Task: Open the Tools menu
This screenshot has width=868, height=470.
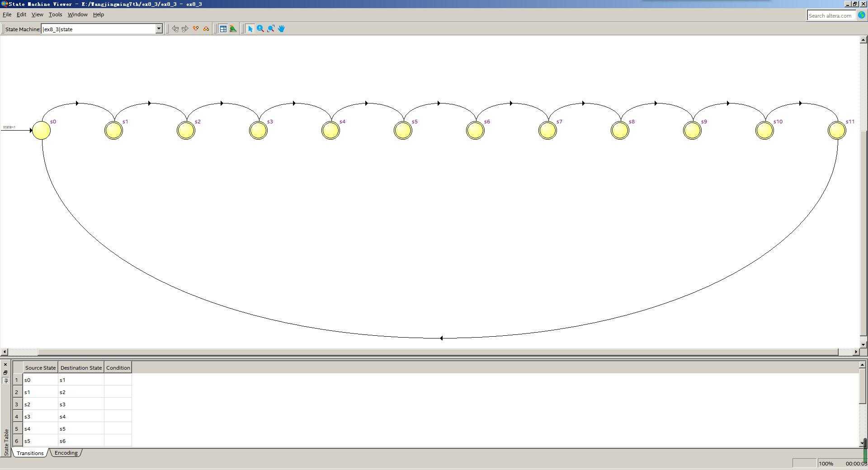Action: click(x=55, y=14)
